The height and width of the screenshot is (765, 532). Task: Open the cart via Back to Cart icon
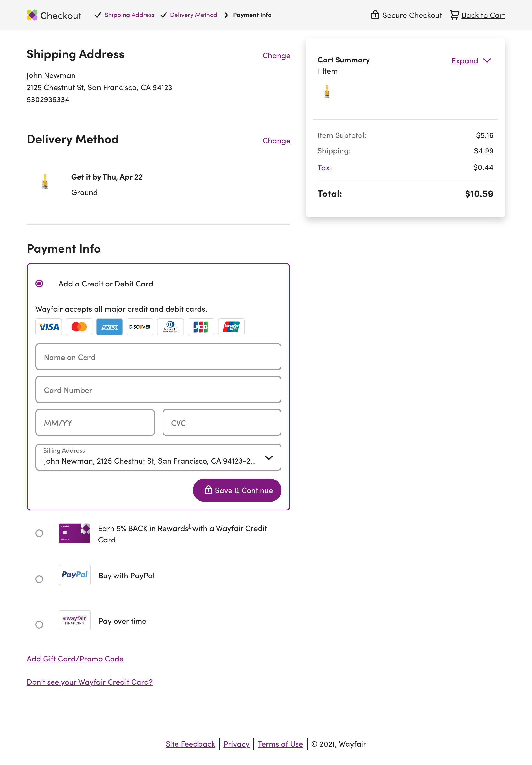tap(454, 15)
